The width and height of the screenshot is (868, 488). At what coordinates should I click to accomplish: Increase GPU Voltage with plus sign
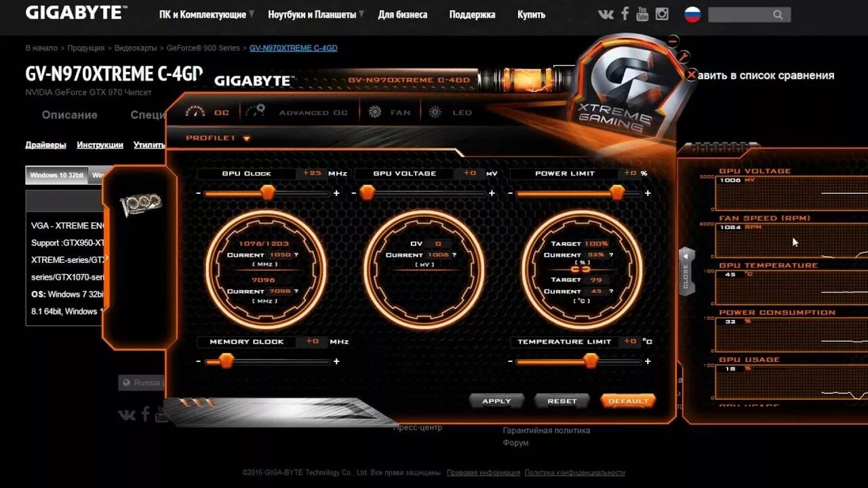click(492, 194)
